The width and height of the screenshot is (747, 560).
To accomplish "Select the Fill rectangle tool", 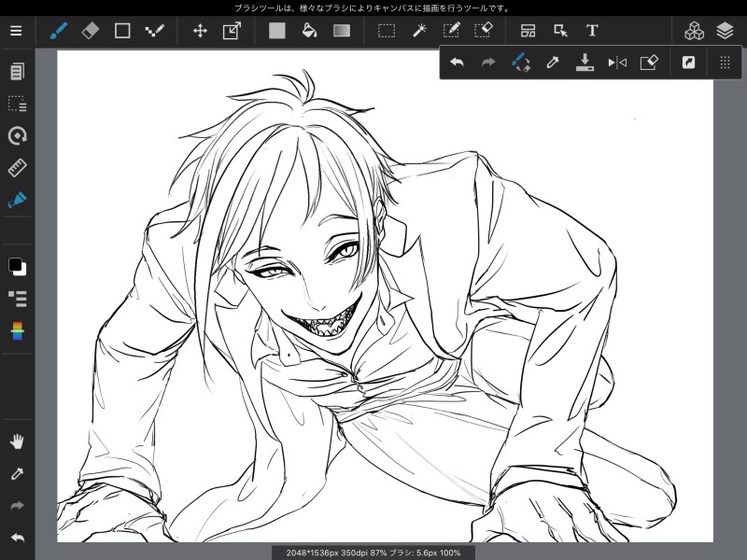I will [276, 31].
